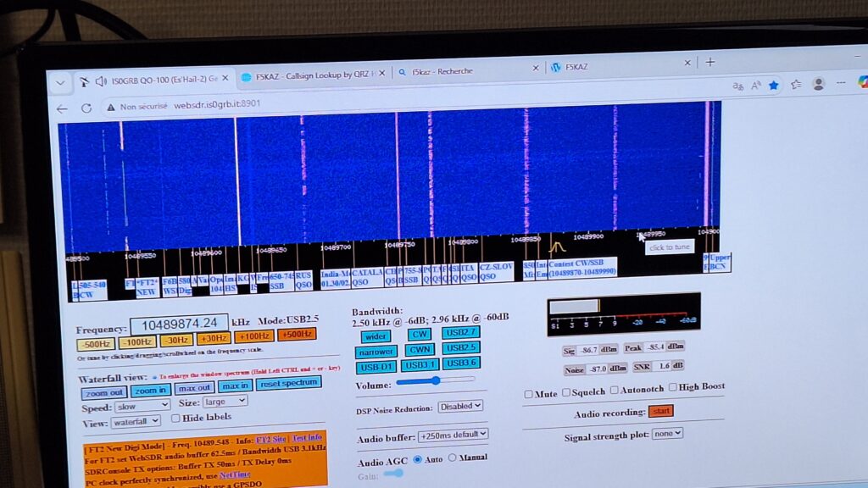868x488 pixels.
Task: Start audio recording
Action: pos(660,412)
